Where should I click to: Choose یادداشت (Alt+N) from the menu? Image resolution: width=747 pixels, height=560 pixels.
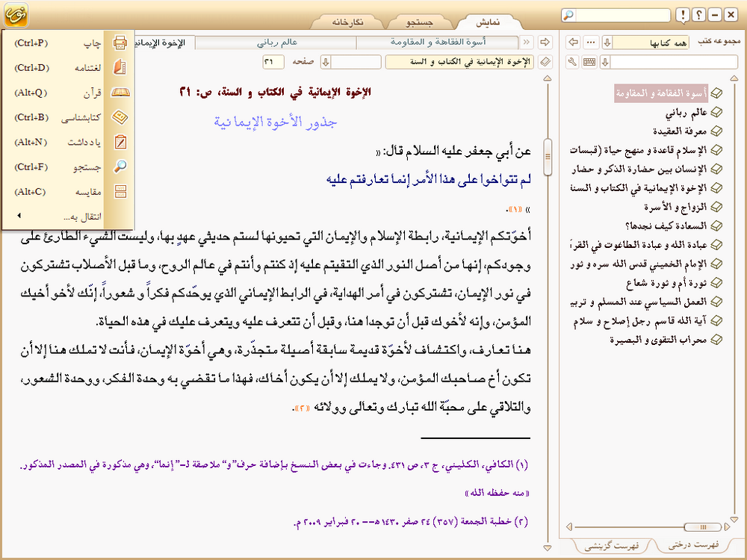point(68,142)
